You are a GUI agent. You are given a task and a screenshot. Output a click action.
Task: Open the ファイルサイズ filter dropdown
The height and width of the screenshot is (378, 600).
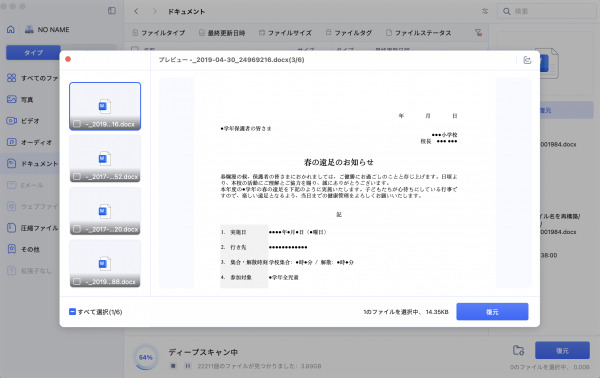point(285,33)
